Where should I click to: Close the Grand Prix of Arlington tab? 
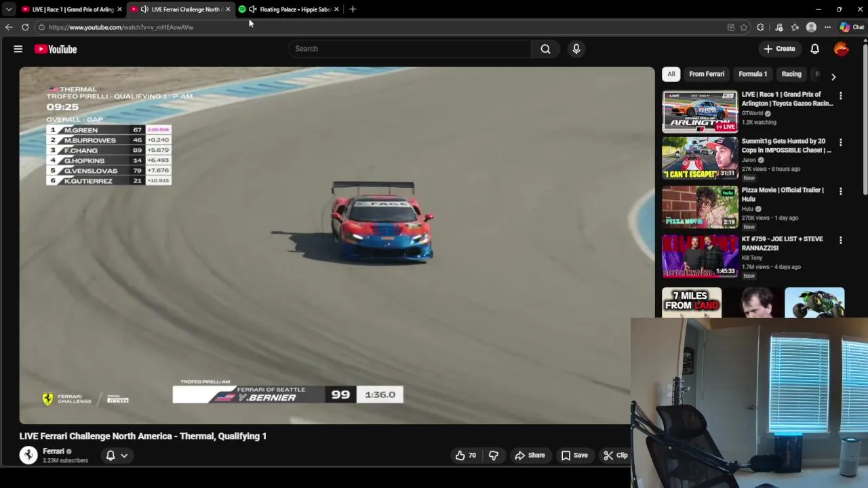(119, 9)
